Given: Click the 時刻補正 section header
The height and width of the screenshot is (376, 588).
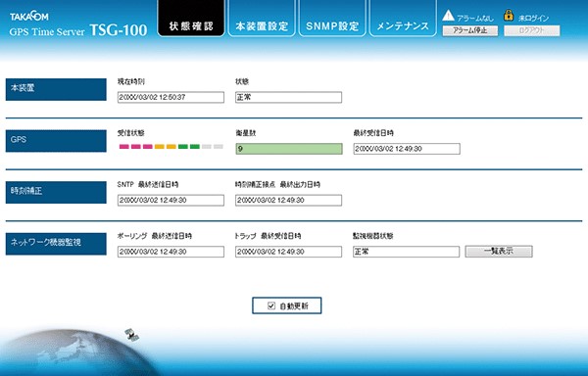Looking at the screenshot, I should point(56,193).
